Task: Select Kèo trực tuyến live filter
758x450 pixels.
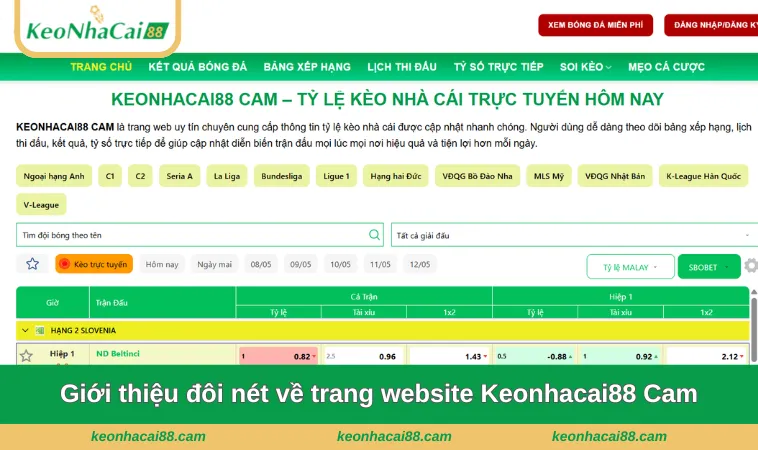Action: [x=94, y=264]
